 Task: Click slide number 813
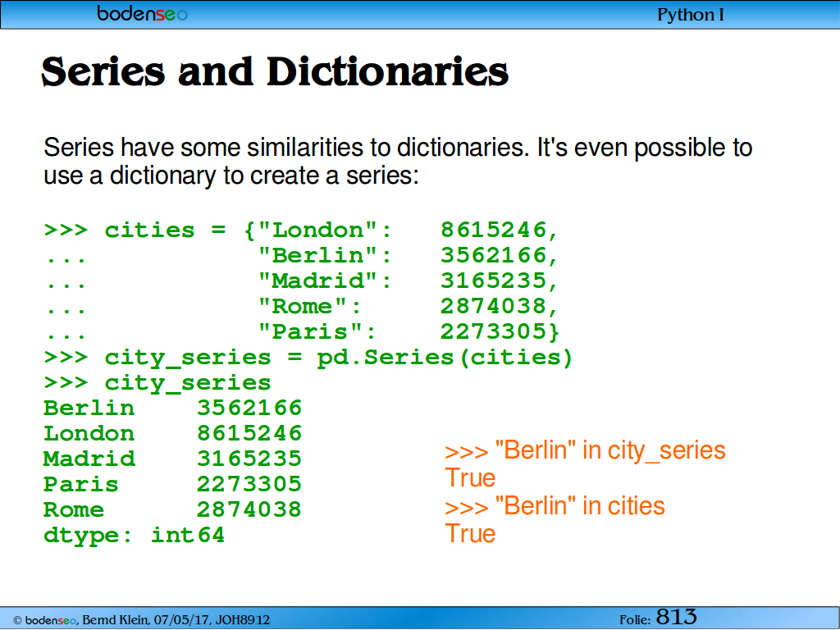(676, 617)
